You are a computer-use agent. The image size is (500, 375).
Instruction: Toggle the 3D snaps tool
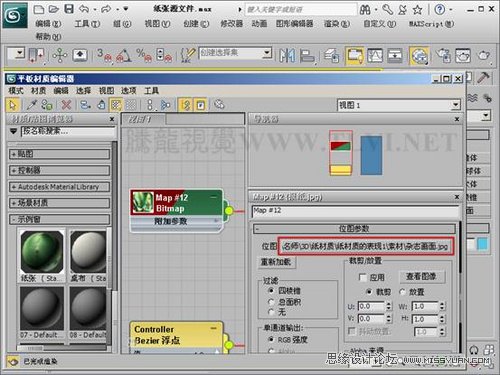(x=104, y=55)
